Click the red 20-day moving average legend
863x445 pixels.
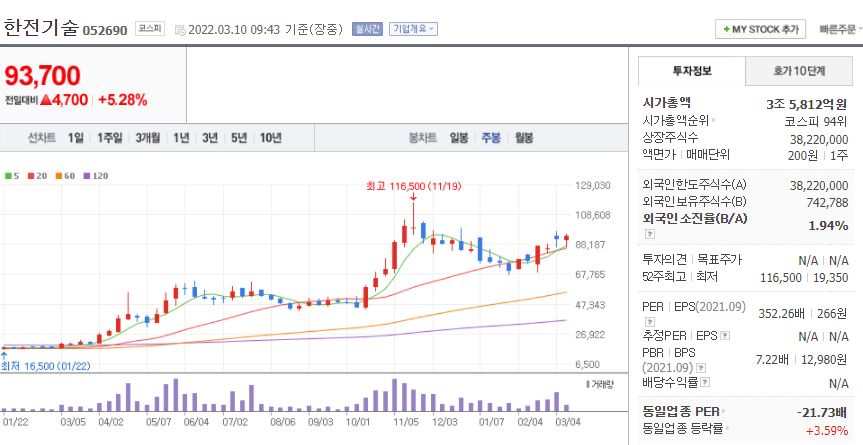click(38, 176)
